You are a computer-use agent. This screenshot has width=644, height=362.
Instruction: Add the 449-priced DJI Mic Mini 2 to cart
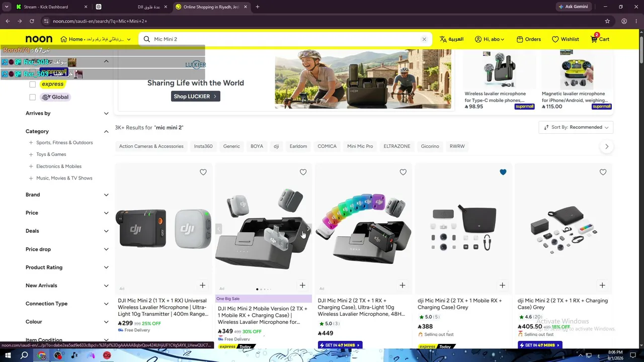click(x=402, y=286)
